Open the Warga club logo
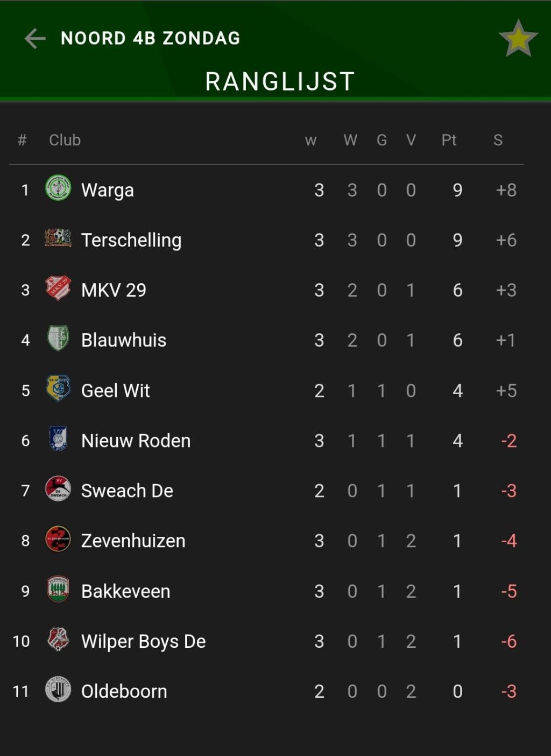 [58, 188]
